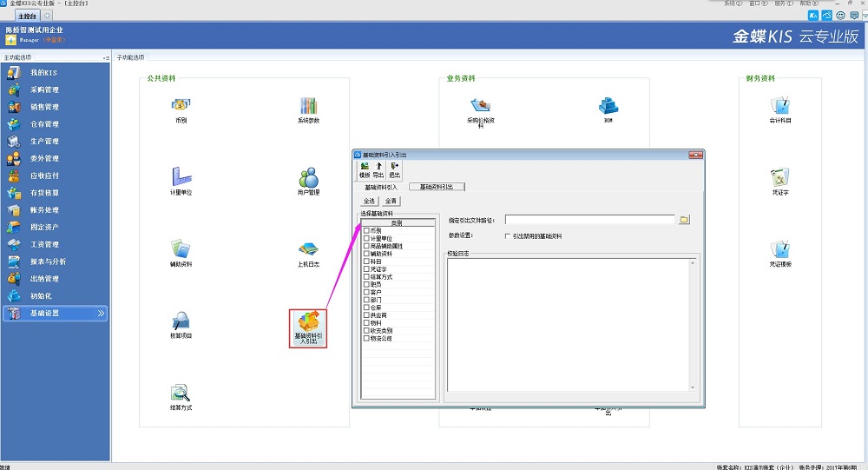Click the 指定引出文件路径 input field
Image resolution: width=868 pixels, height=470 pixels.
pyautogui.click(x=589, y=220)
